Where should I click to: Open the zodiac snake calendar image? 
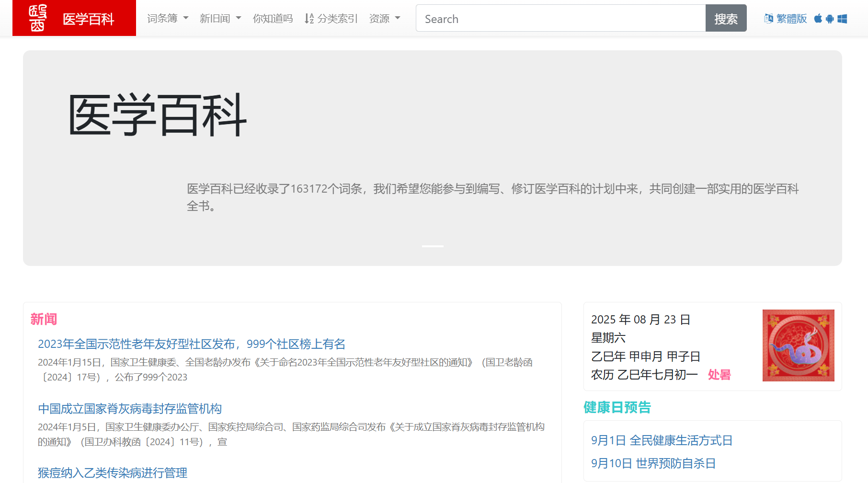click(x=798, y=345)
